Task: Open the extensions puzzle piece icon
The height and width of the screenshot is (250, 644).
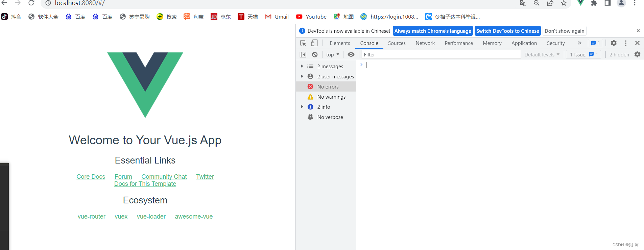Action: click(594, 3)
